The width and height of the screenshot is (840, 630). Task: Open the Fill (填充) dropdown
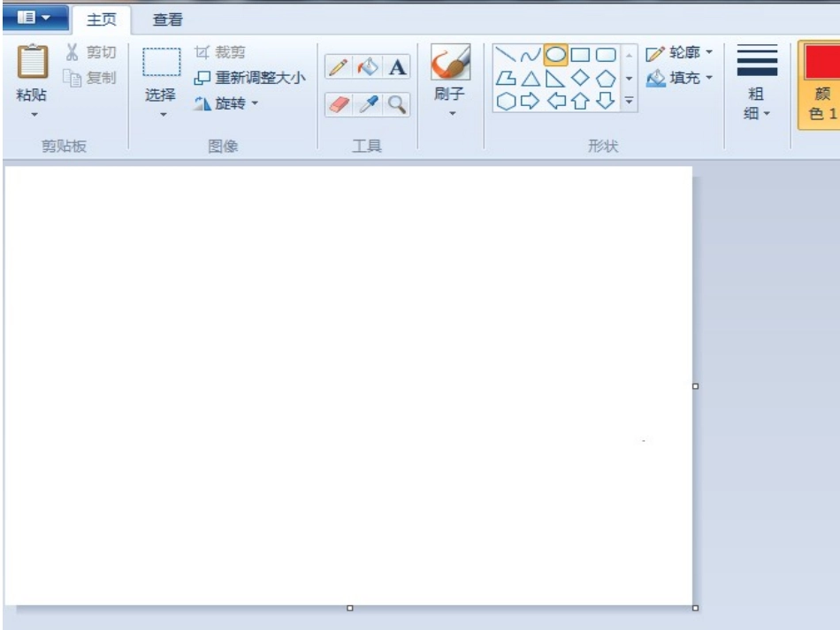coord(679,78)
